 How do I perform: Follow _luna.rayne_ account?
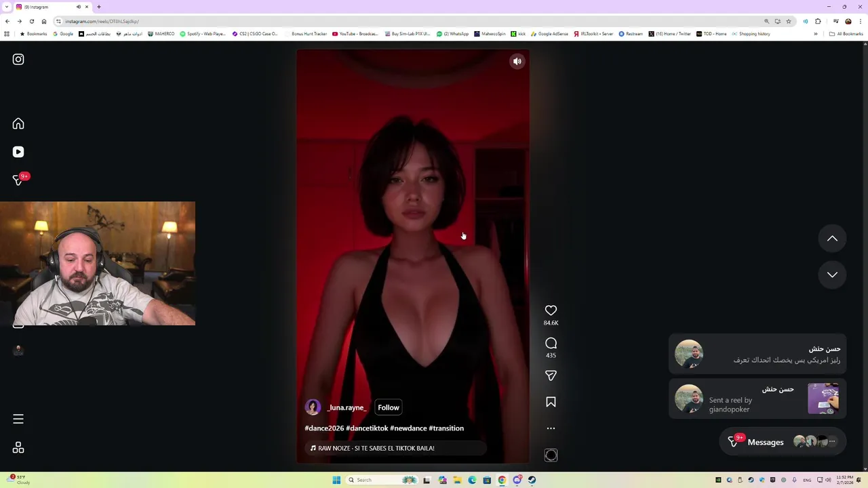click(389, 407)
